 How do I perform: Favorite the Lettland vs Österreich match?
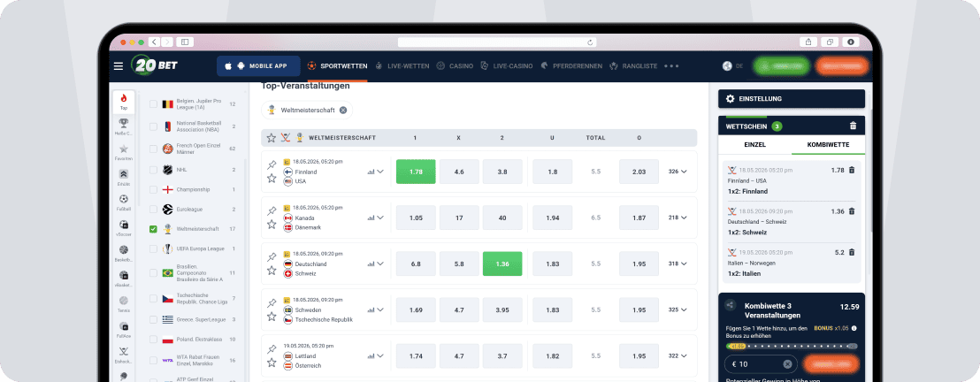pyautogui.click(x=272, y=362)
